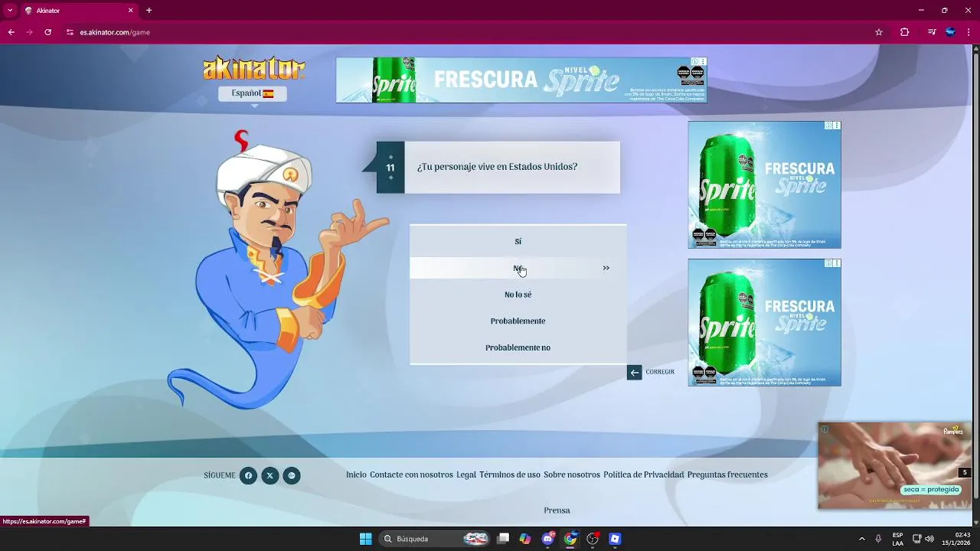Open "Contacte con nosotros" link
The image size is (980, 551).
411,474
